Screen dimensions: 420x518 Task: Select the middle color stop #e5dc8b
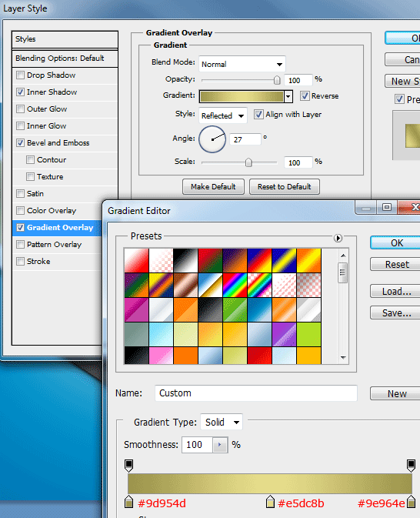click(270, 502)
